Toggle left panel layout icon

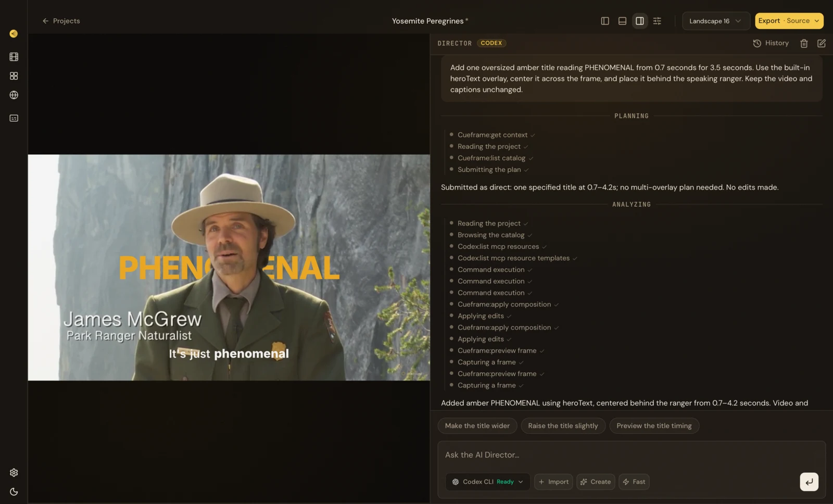(x=605, y=21)
